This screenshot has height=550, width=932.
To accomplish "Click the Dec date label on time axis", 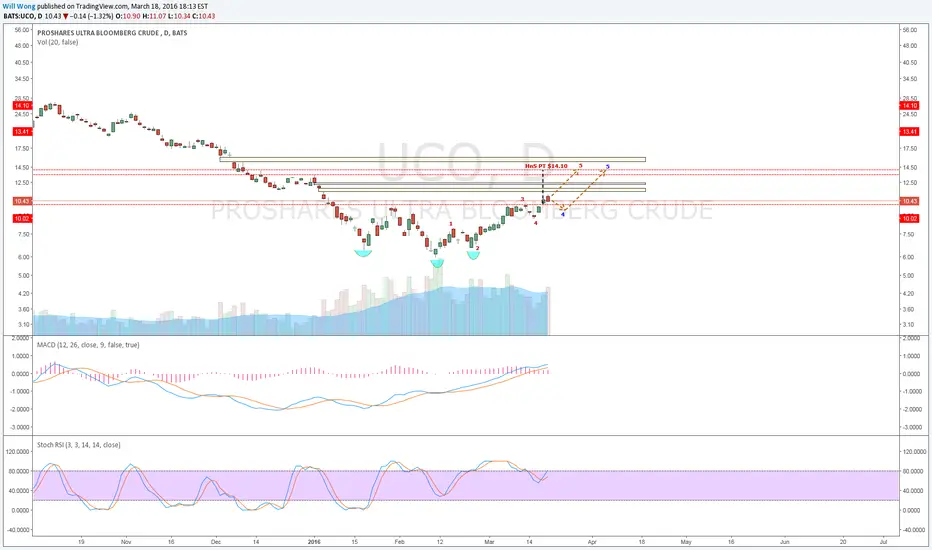I will [215, 542].
